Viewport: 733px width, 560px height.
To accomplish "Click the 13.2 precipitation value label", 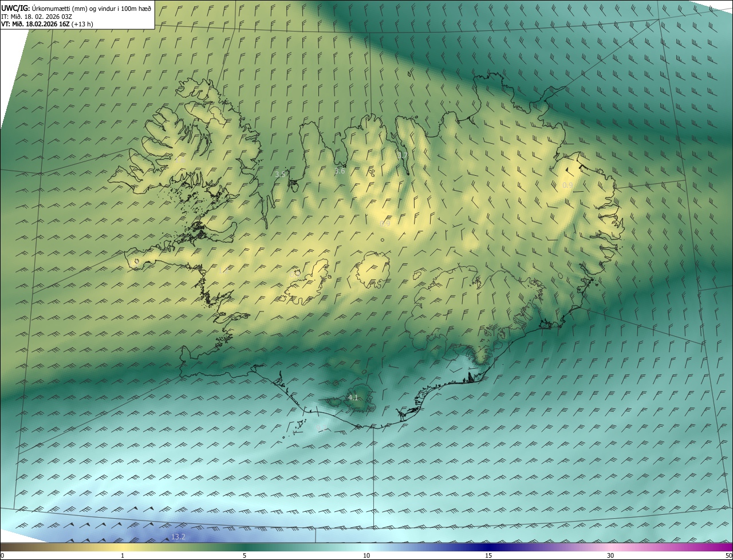I will click(x=179, y=537).
